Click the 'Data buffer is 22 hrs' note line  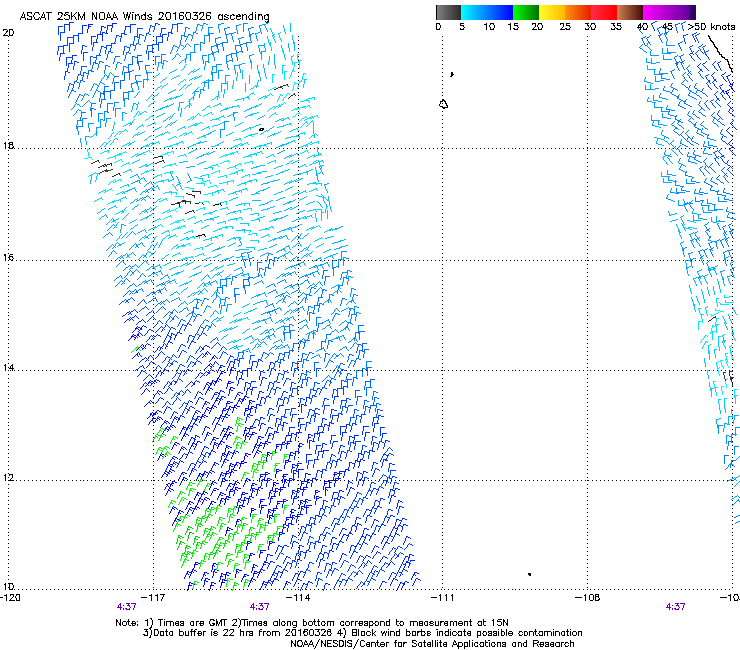pyautogui.click(x=362, y=633)
